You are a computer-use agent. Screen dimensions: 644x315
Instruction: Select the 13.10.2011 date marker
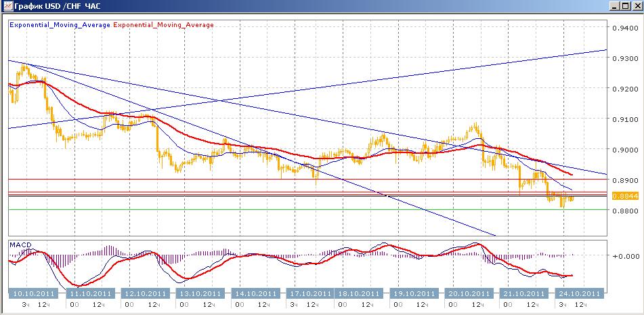point(200,293)
